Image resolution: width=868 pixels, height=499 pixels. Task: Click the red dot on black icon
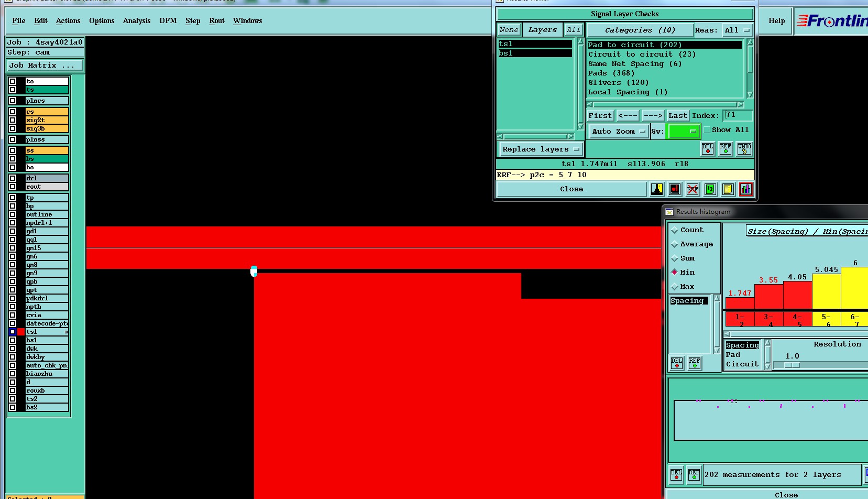point(675,189)
